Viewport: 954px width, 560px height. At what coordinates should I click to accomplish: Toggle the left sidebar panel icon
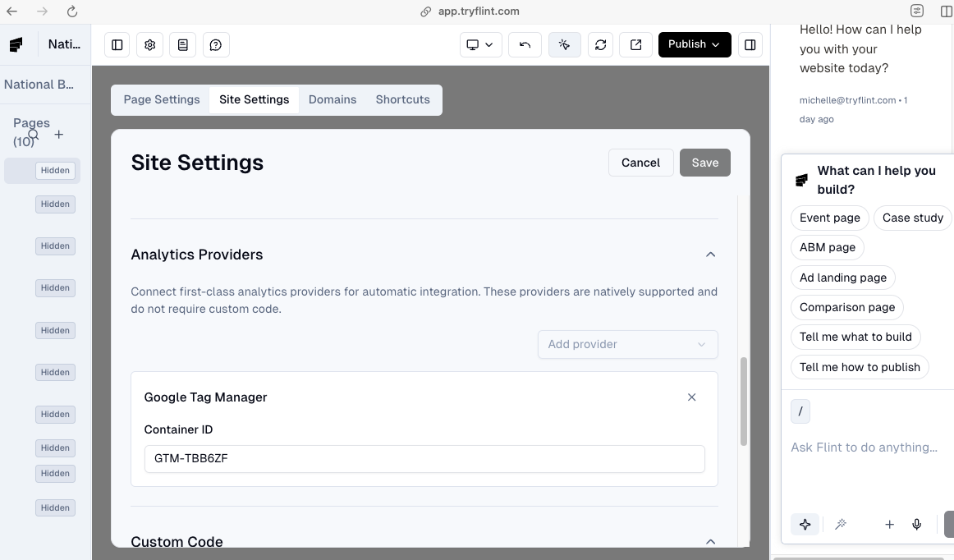pyautogui.click(x=117, y=45)
